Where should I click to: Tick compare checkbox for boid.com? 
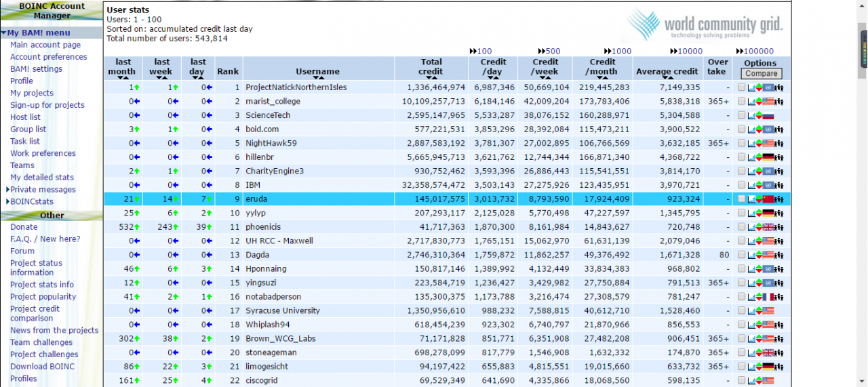pos(741,129)
